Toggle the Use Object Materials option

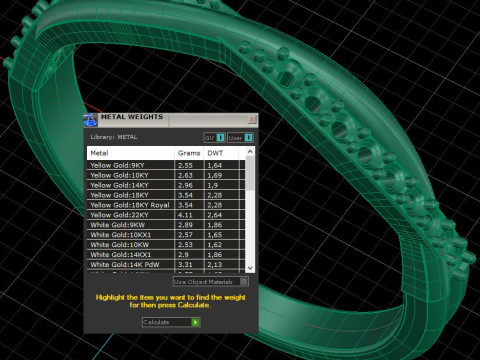(211, 282)
